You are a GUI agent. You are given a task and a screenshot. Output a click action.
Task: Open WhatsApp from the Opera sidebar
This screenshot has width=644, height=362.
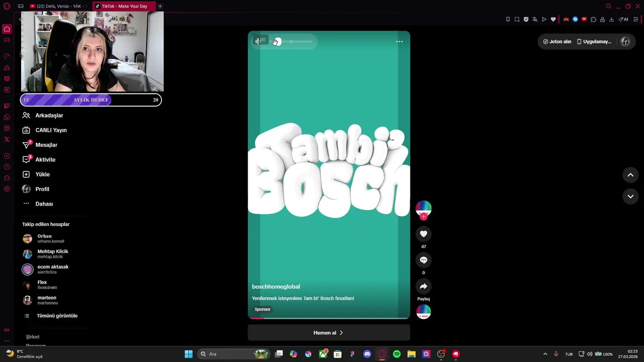point(7,117)
